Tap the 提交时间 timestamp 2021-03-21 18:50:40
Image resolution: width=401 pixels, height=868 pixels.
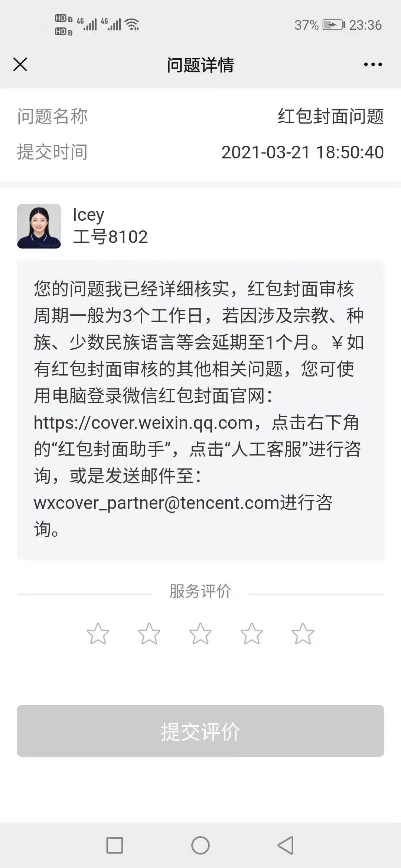[303, 152]
